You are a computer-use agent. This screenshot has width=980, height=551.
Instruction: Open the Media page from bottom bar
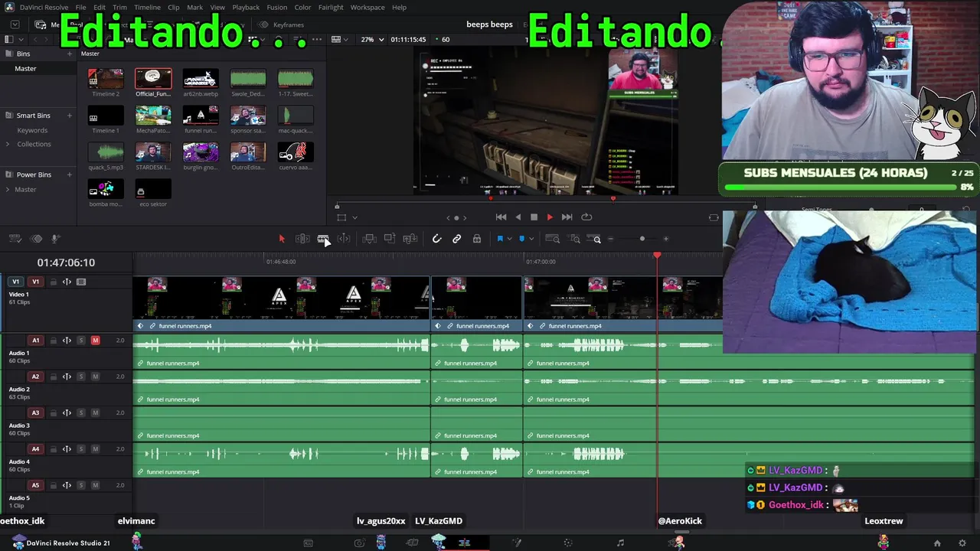[309, 543]
